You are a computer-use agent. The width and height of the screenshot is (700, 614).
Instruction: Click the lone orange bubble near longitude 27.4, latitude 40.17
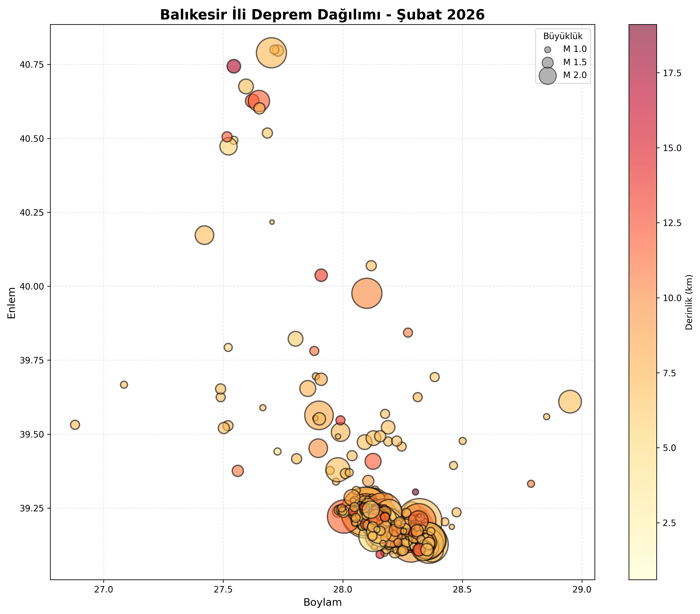[204, 235]
